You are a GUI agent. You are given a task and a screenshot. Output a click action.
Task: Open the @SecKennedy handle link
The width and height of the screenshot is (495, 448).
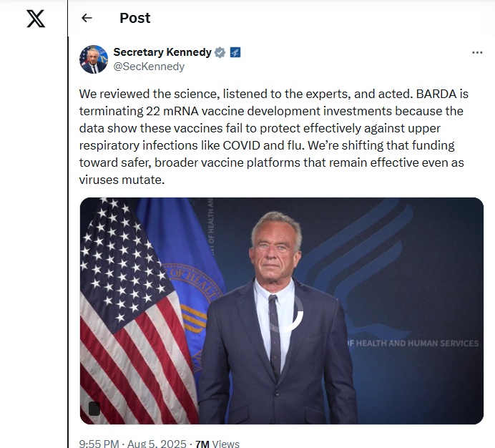click(x=149, y=67)
